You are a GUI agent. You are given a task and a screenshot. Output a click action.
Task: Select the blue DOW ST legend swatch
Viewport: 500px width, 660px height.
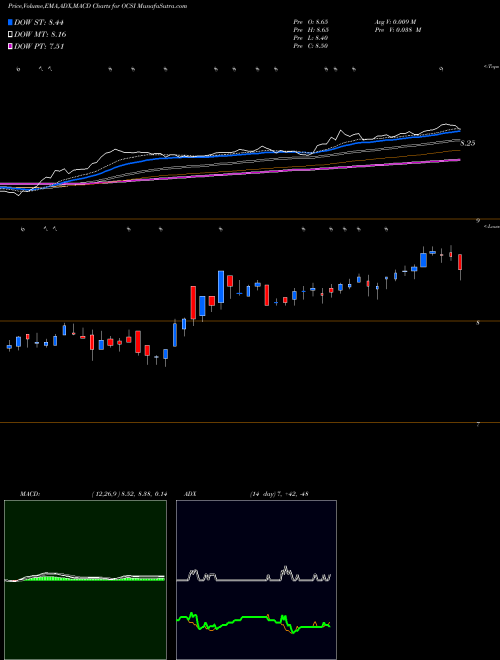[x=10, y=22]
